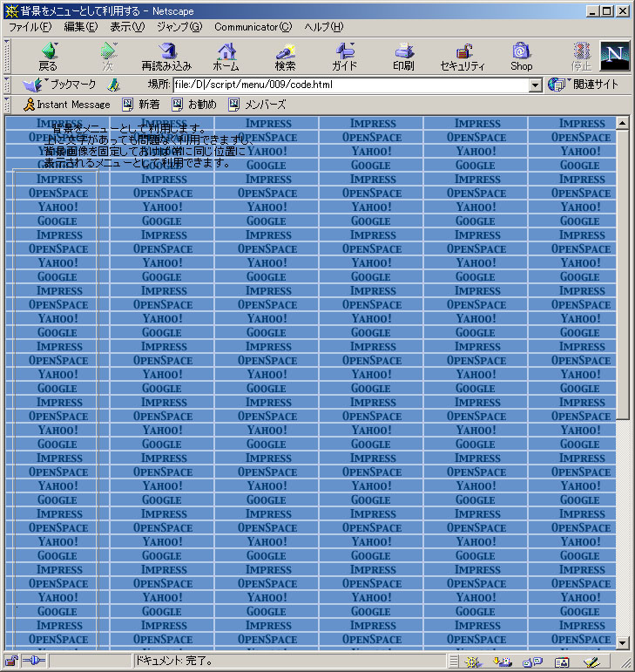Reload the page with 再読み込み
Viewport: 635px width, 672px height.
tap(166, 56)
